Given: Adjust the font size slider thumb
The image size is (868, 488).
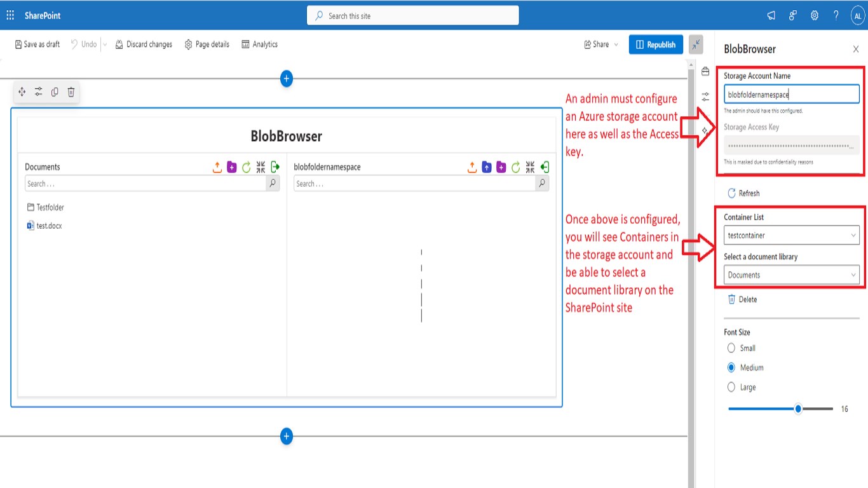Looking at the screenshot, I should tap(799, 409).
